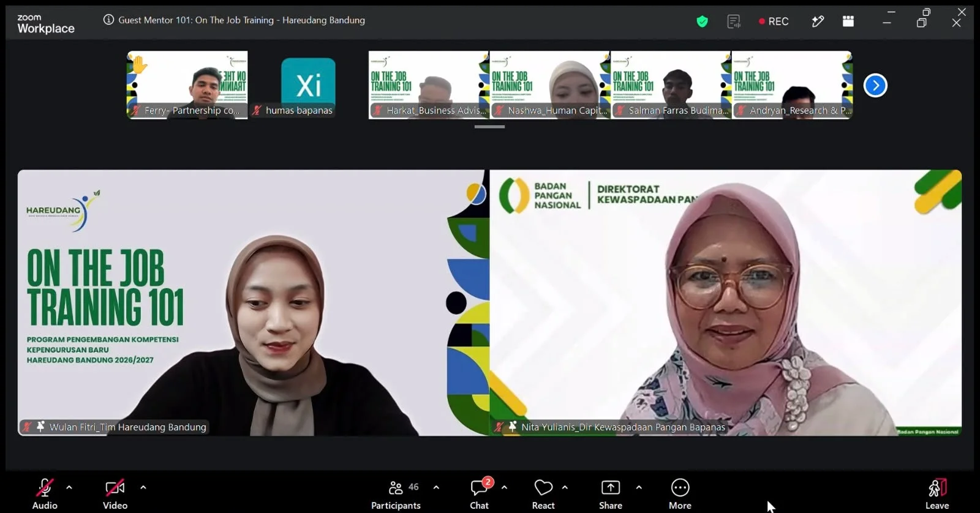980x513 pixels.
Task: Expand the React options arrow
Action: [565, 487]
